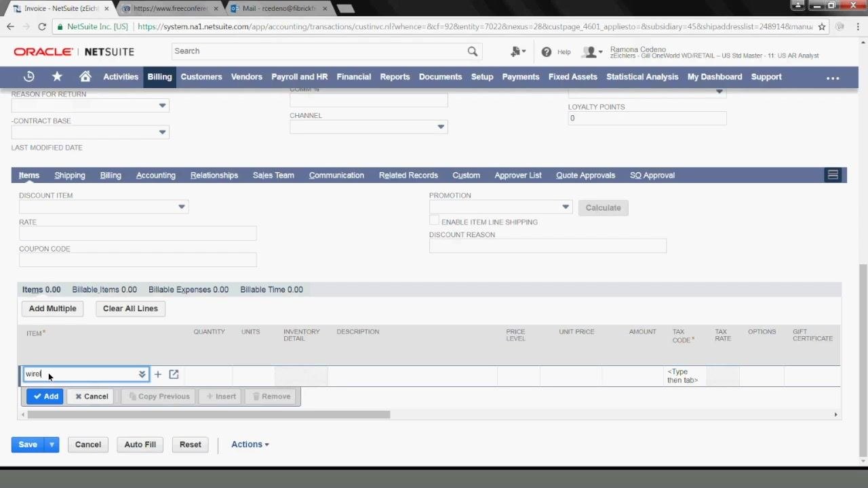Open the Customers menu
Image resolution: width=868 pixels, height=488 pixels.
[201, 77]
